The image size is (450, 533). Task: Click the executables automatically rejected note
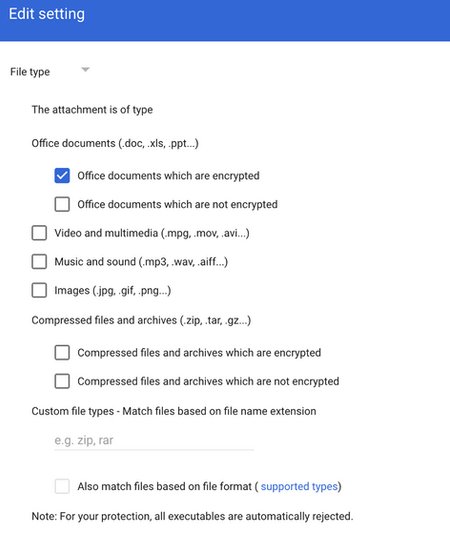point(192,516)
